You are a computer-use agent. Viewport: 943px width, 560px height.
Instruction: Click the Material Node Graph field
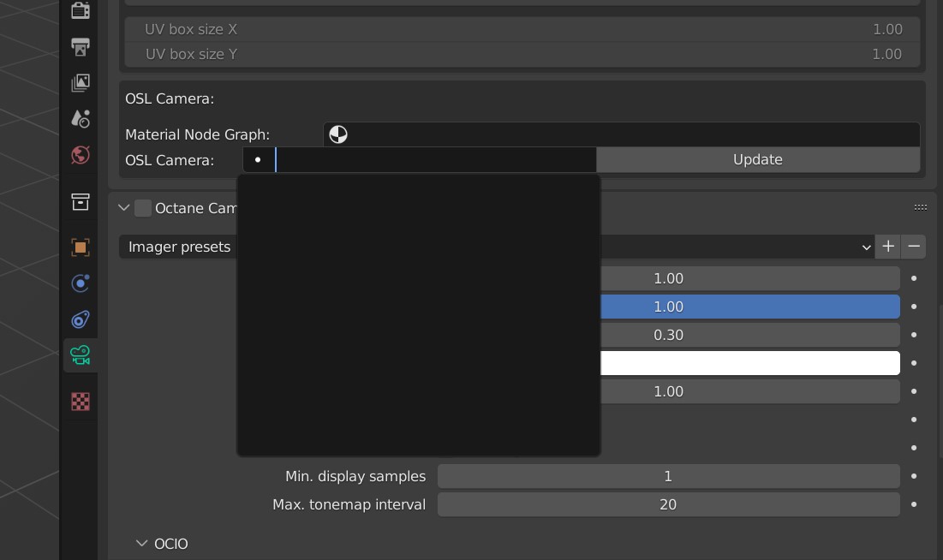(622, 134)
